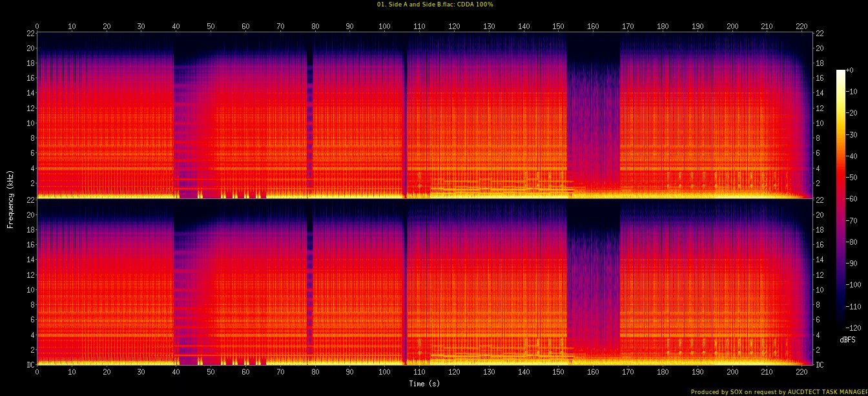Select the 40 tick on bottom time axis
The height and width of the screenshot is (396, 868).
tap(176, 373)
